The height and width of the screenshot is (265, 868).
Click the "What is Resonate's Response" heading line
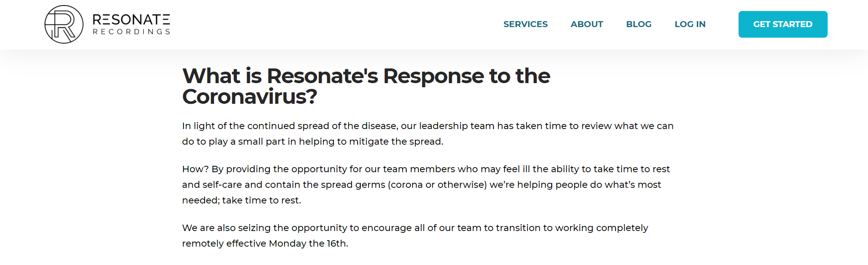366,76
